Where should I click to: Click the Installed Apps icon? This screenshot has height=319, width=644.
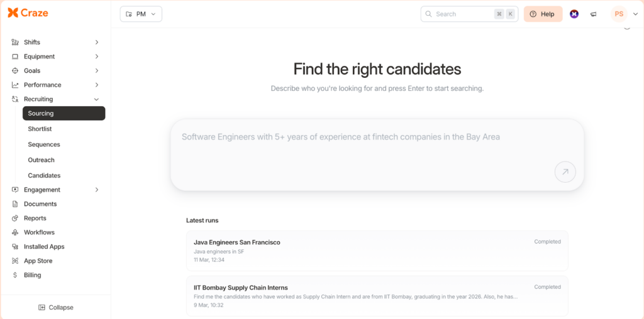pos(15,247)
